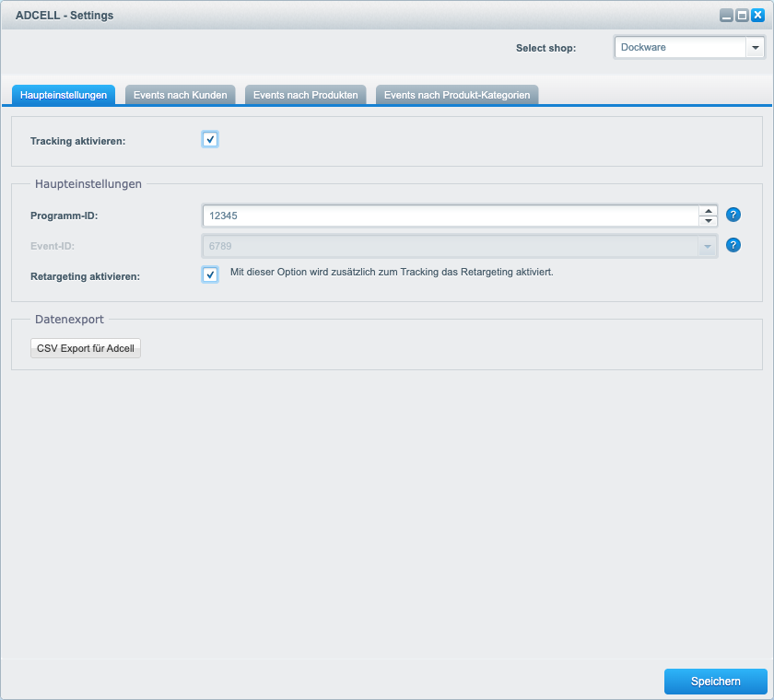Image resolution: width=774 pixels, height=700 pixels.
Task: Open help for Programm-ID field
Action: (733, 215)
